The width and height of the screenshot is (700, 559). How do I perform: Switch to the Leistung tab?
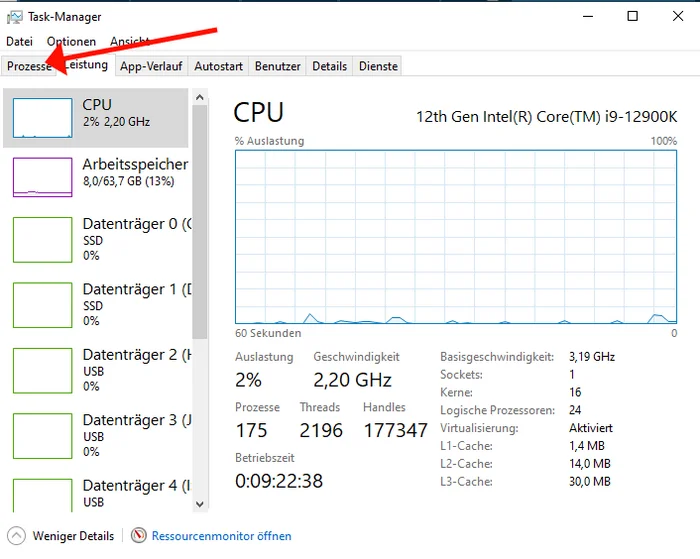click(x=86, y=65)
